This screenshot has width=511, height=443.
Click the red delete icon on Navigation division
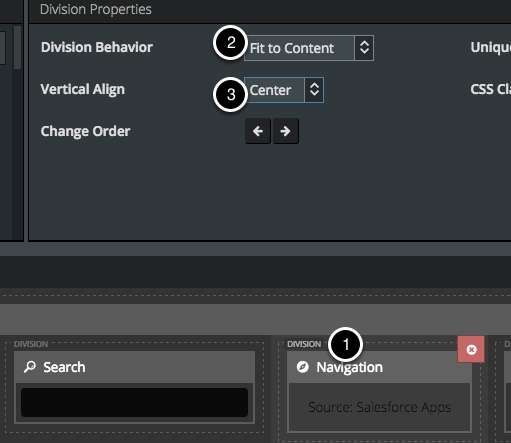tap(471, 349)
